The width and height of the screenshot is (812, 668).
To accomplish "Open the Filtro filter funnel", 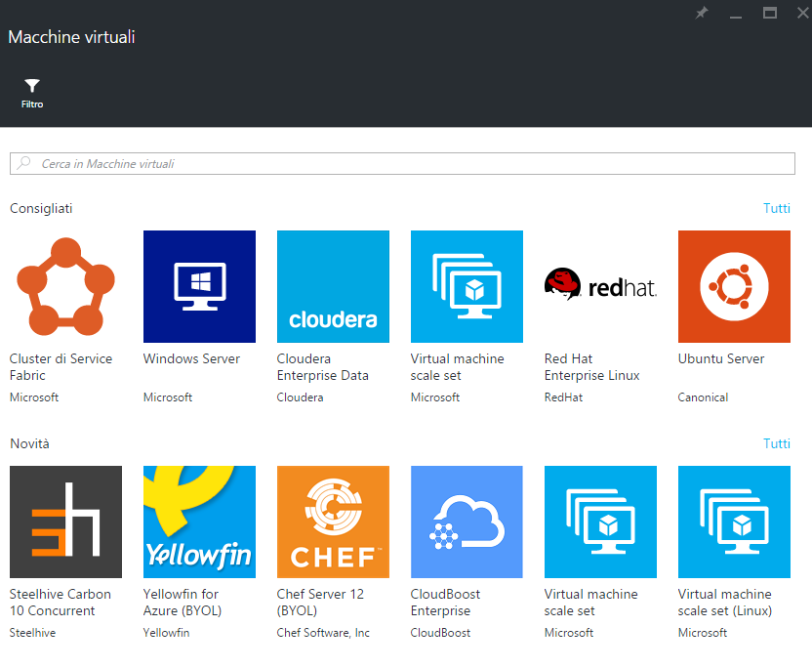I will click(32, 93).
